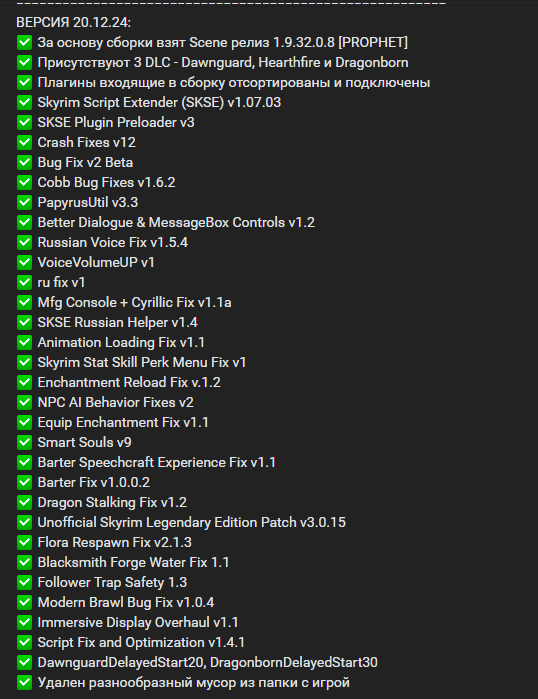
Task: Click the 'Mfg Console + Cyrillic Fix v1.1a' text
Action: [x=135, y=302]
